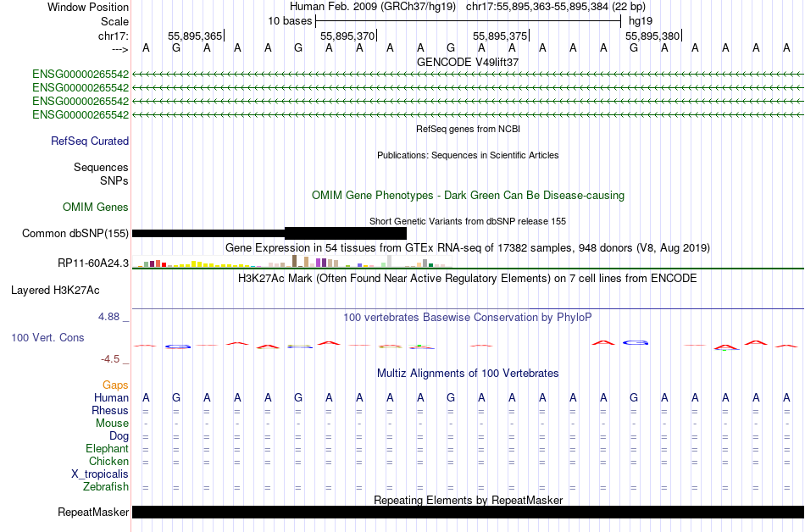Select the X_tropicalis alignment row label
The width and height of the screenshot is (805, 532).
(100, 474)
